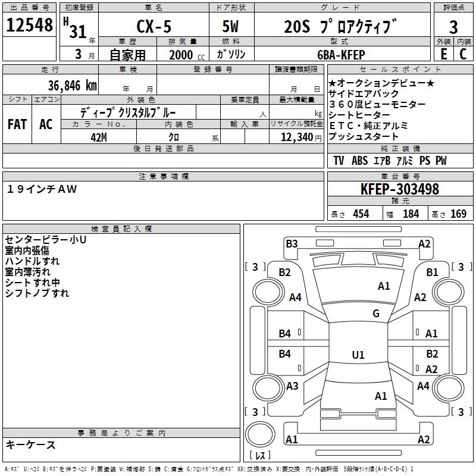Select the grade 20S プロアクティブ
The height and width of the screenshot is (476, 476).
coord(340,26)
